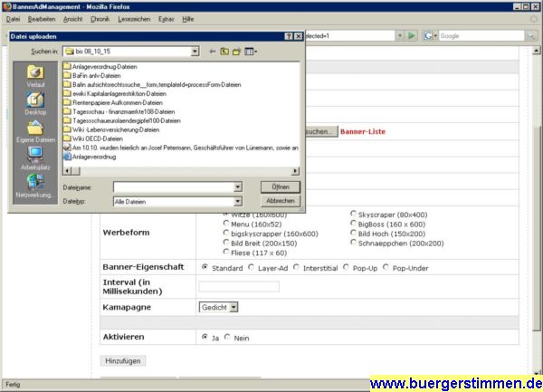
Task: Click the page scrollbar up arrow
Action: click(536, 52)
